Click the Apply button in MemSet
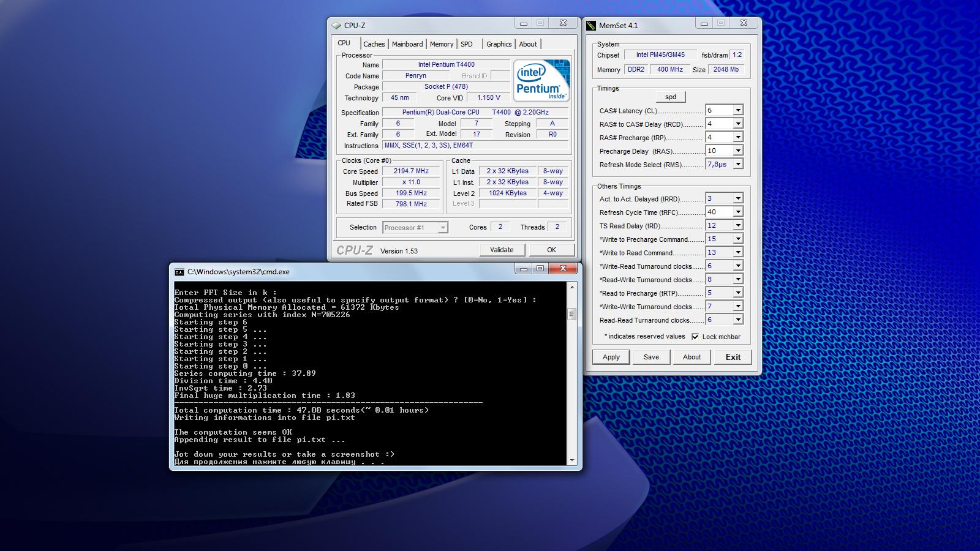 coord(611,357)
